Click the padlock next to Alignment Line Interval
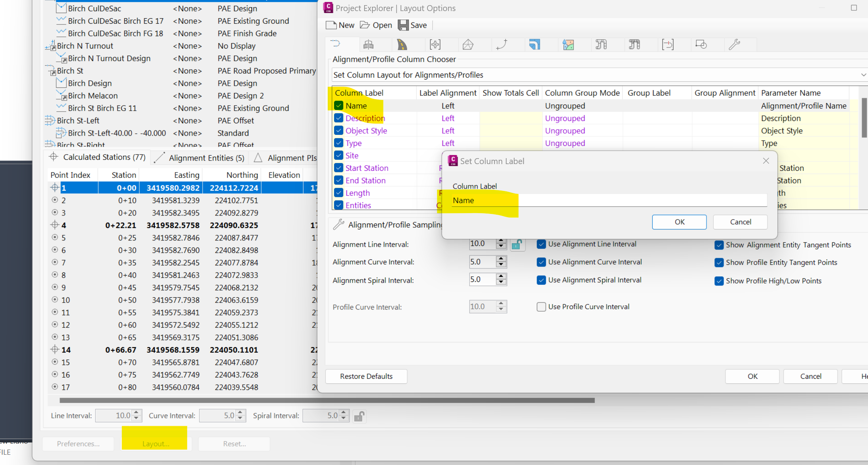 517,244
